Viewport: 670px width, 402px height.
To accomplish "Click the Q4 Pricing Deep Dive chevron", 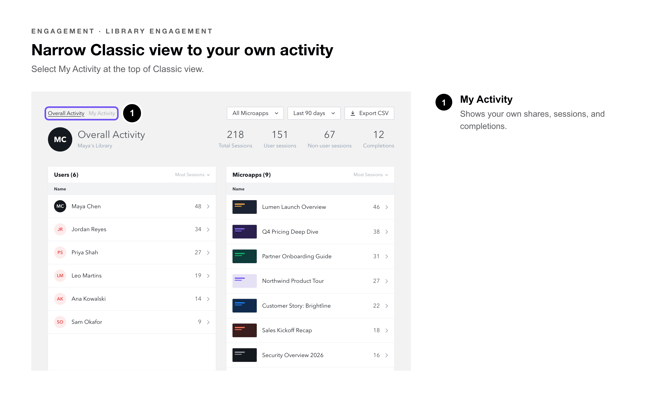I will [x=387, y=232].
